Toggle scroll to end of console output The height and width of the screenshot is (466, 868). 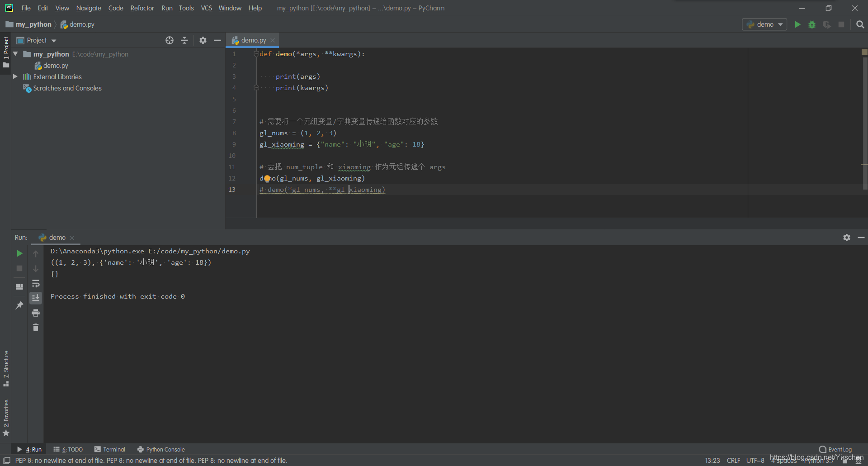pyautogui.click(x=36, y=298)
